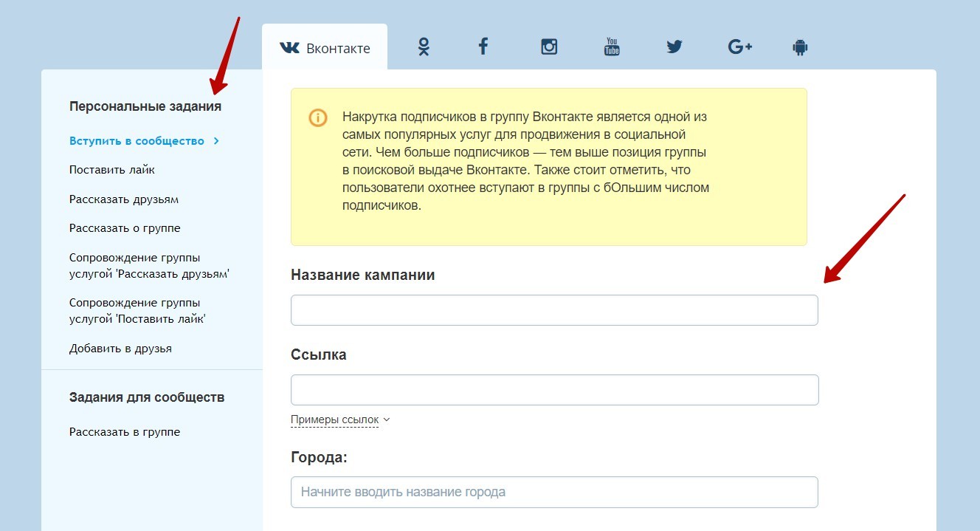
Task: Switch to the Facebook icon tab
Action: [483, 47]
